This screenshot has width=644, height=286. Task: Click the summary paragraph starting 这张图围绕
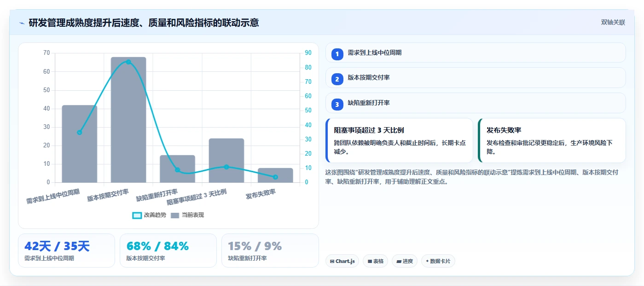coord(472,177)
